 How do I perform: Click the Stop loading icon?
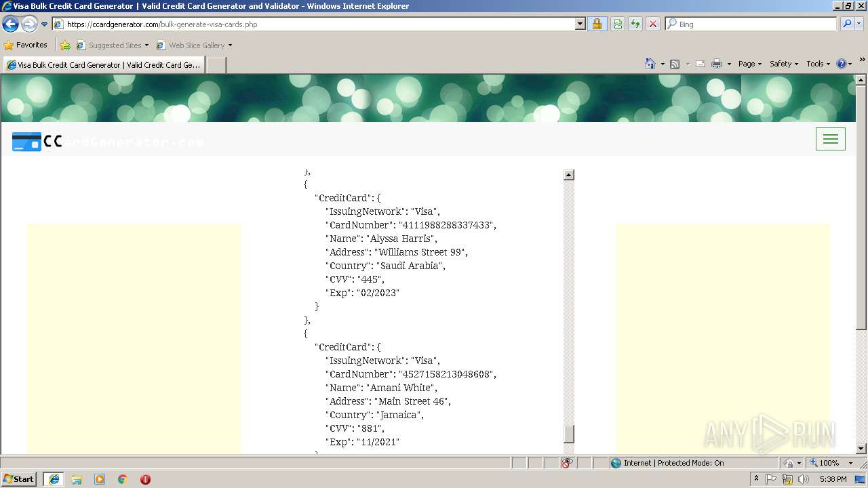[653, 24]
